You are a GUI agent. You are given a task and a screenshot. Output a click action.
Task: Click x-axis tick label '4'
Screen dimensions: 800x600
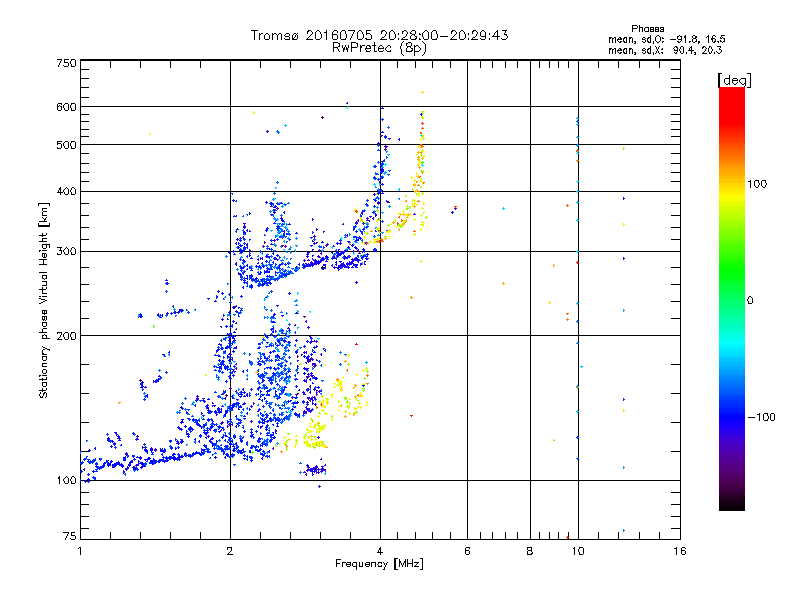point(380,551)
